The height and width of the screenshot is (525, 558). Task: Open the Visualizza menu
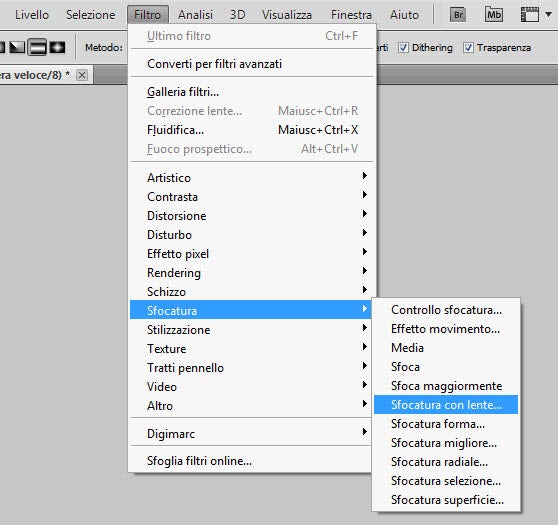click(287, 15)
